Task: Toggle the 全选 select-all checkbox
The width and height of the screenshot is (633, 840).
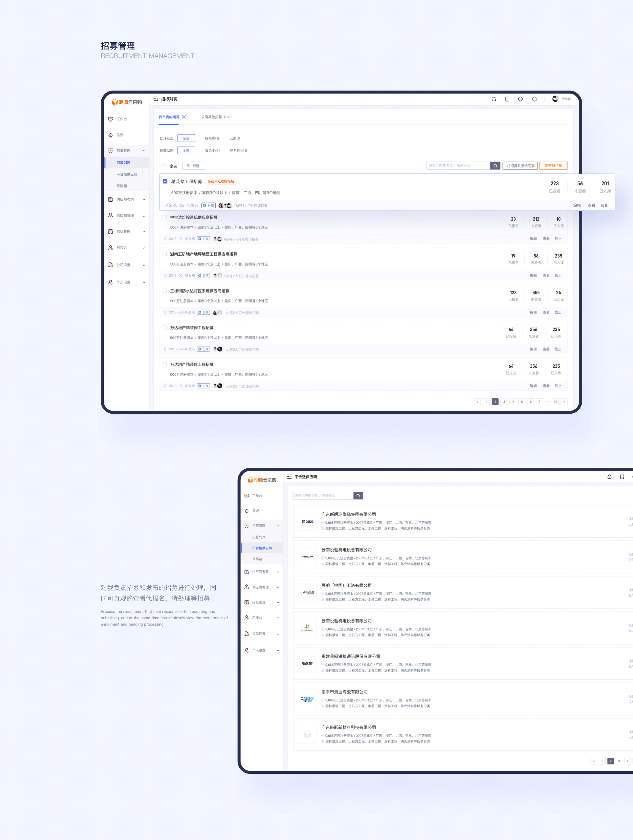Action: 164,166
